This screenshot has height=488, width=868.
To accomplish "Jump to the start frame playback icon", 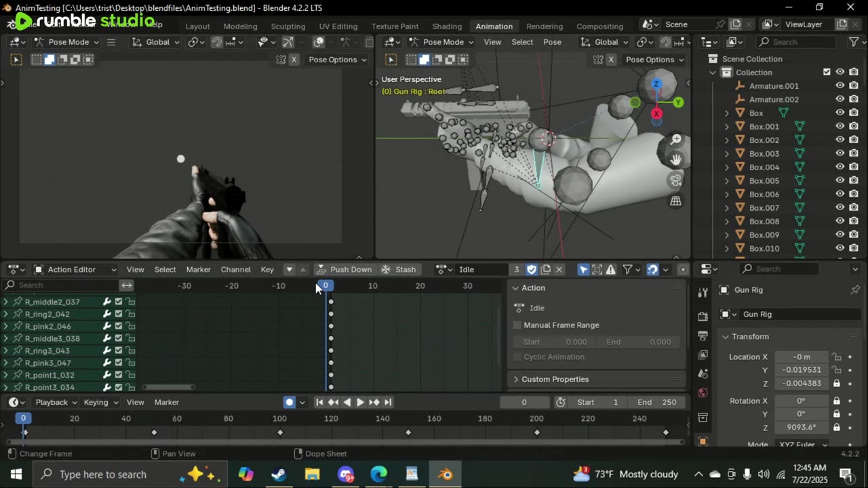I will coord(319,402).
